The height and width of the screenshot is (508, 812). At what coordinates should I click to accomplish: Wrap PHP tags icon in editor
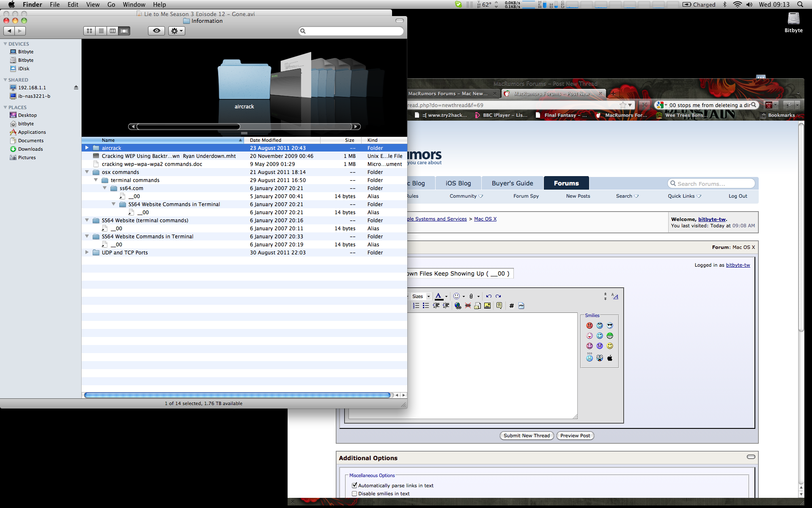pyautogui.click(x=521, y=306)
